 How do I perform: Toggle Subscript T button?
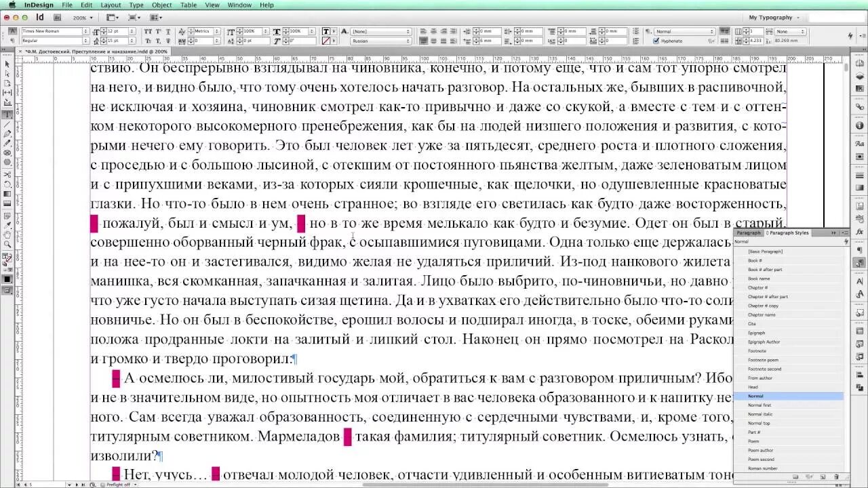pos(158,41)
